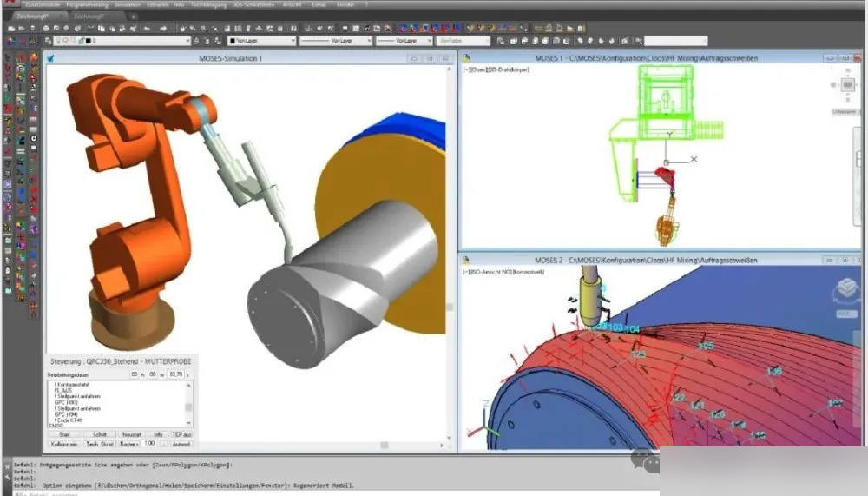This screenshot has width=868, height=496.
Task: Click the 1.00 raster value field
Action: [149, 444]
